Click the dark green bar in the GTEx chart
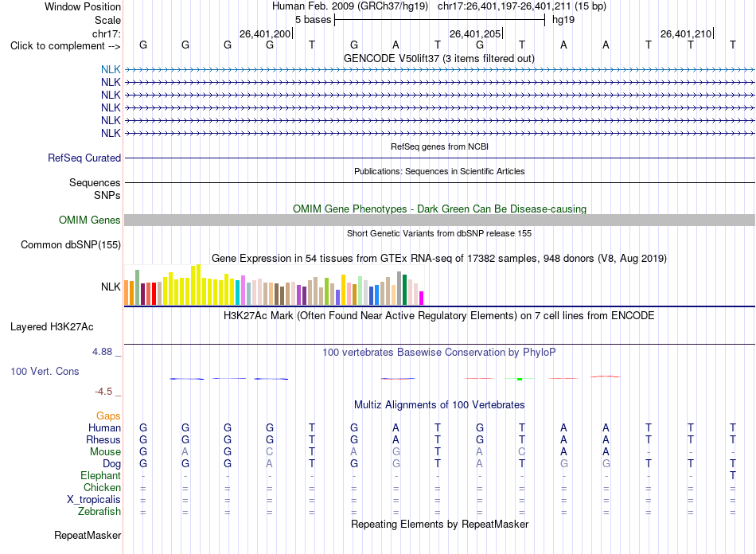The height and width of the screenshot is (554, 756). 404,290
